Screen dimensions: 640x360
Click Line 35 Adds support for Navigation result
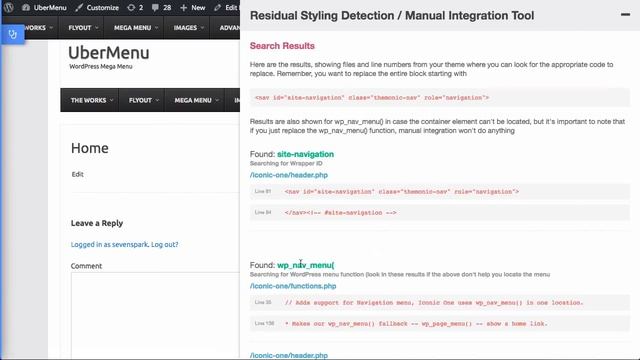pyautogui.click(x=440, y=302)
